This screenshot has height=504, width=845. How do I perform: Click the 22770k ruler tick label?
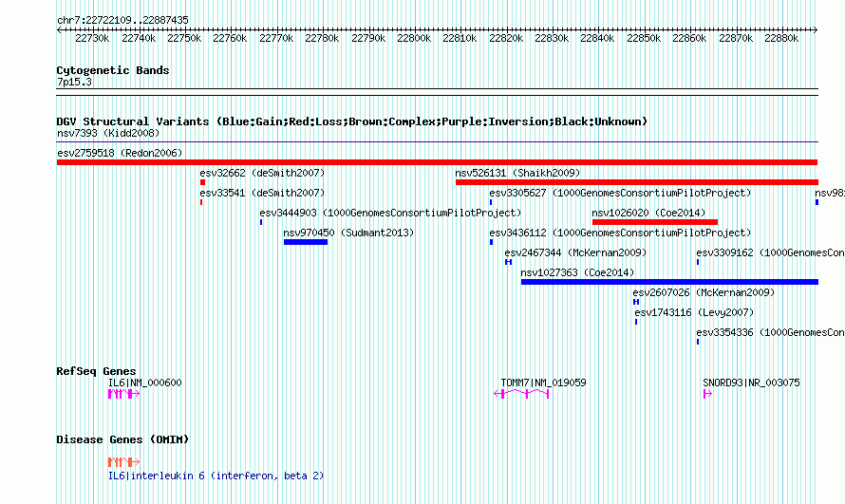click(x=276, y=38)
